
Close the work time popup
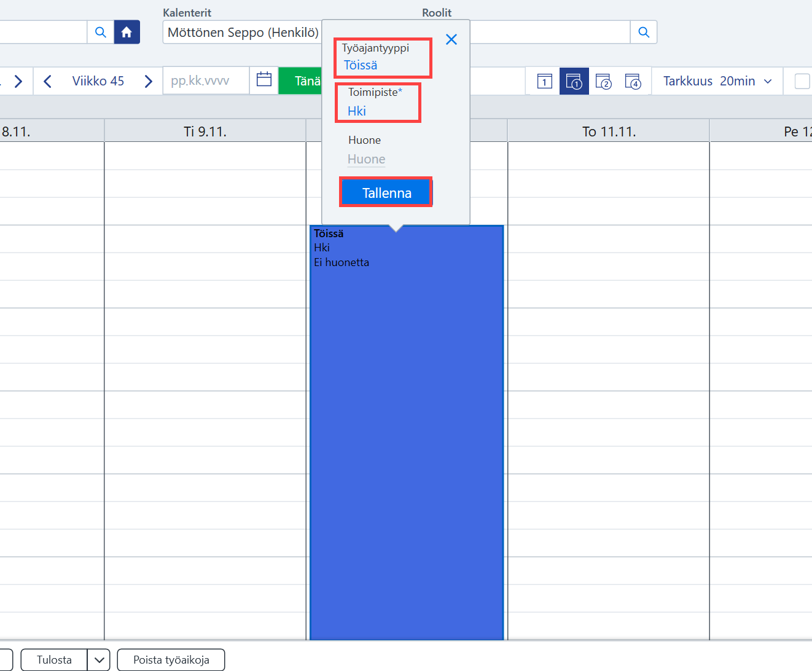click(451, 39)
